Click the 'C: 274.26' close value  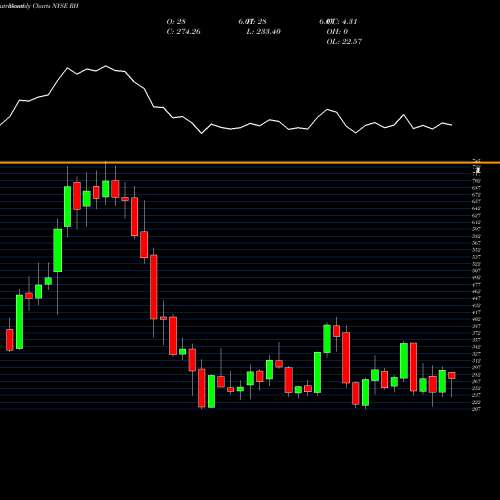pyautogui.click(x=183, y=32)
